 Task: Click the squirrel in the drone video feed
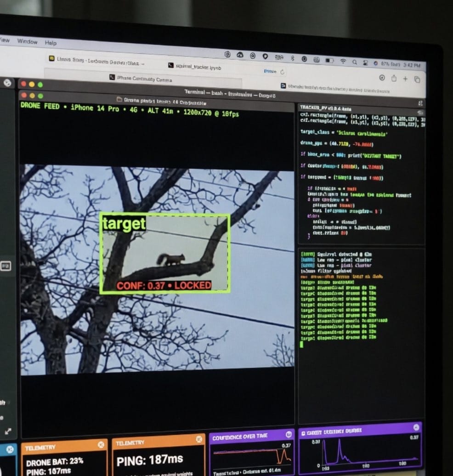pos(171,259)
